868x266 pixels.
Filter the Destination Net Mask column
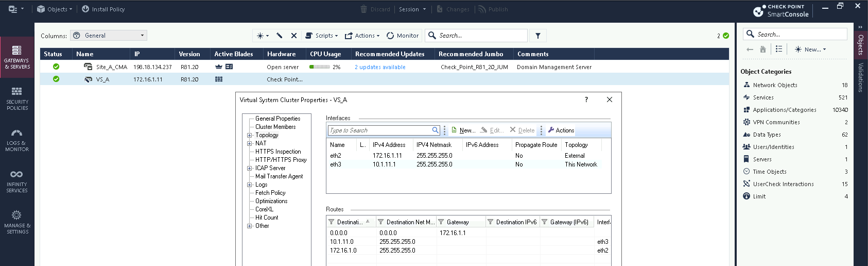tap(381, 222)
